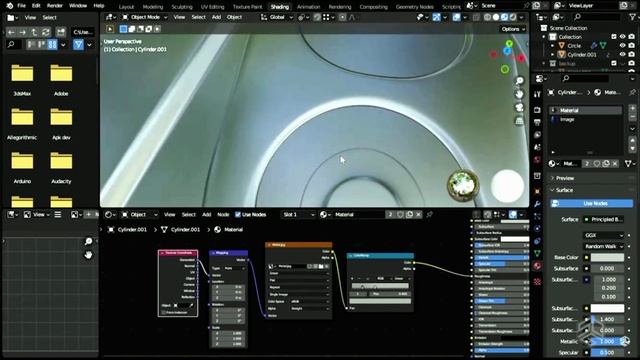
Task: Open the 3dsMax folder in file browser
Action: click(x=22, y=80)
